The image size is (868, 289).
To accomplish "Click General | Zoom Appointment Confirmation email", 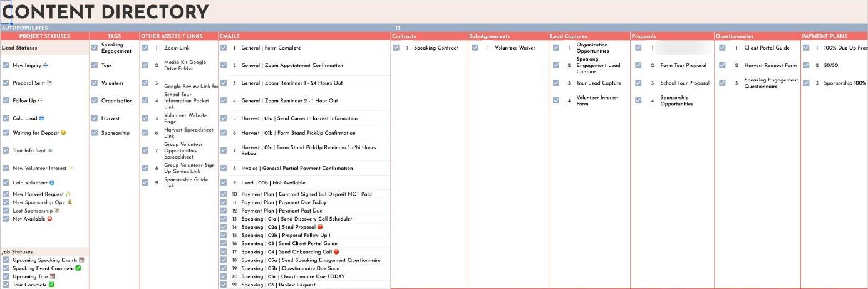I will click(x=292, y=65).
